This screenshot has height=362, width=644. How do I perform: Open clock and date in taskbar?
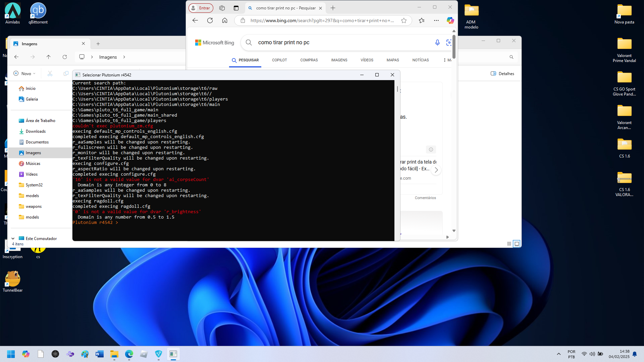coord(619,354)
